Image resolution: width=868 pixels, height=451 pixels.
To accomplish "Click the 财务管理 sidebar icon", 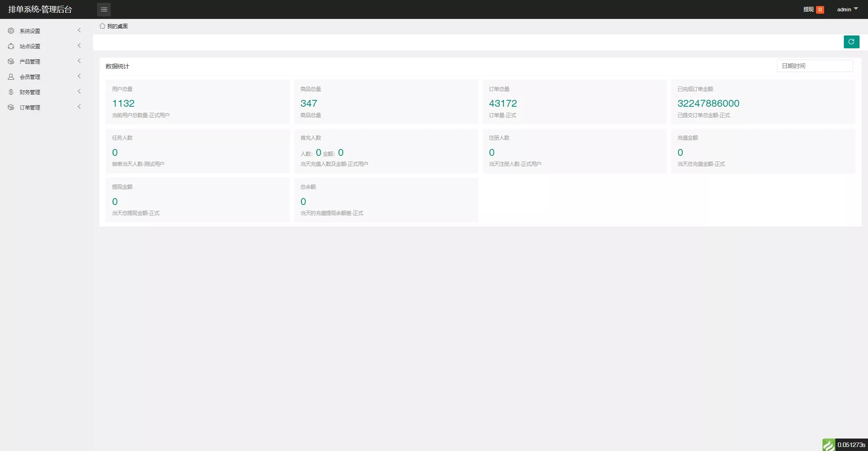I will coord(11,92).
